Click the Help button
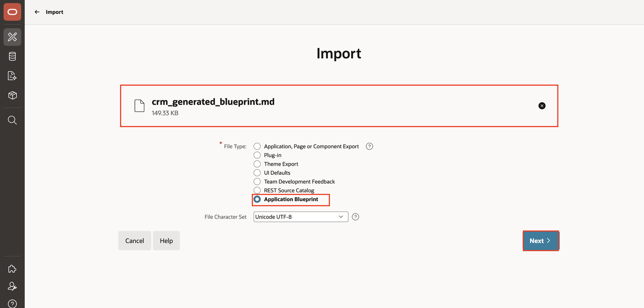This screenshot has height=308, width=644. 166,241
